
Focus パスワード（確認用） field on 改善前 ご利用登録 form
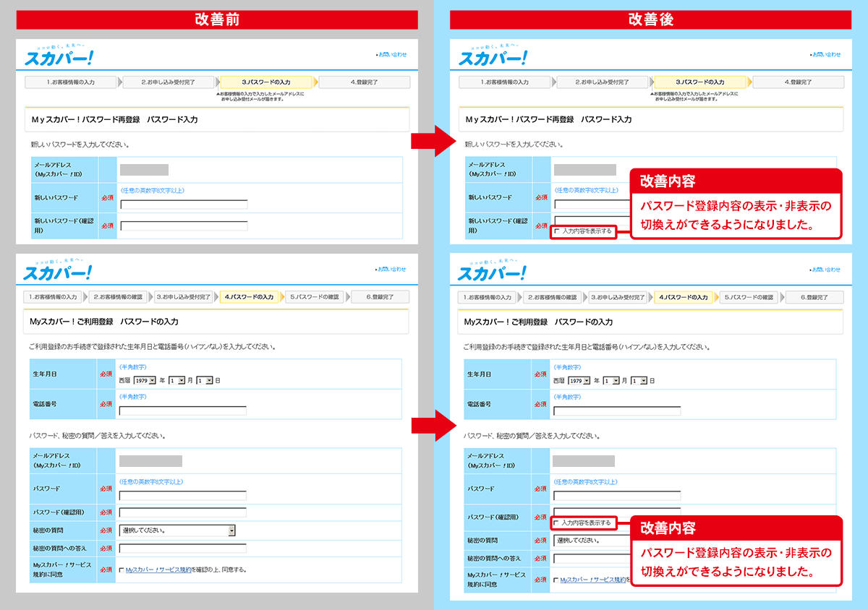click(x=183, y=512)
